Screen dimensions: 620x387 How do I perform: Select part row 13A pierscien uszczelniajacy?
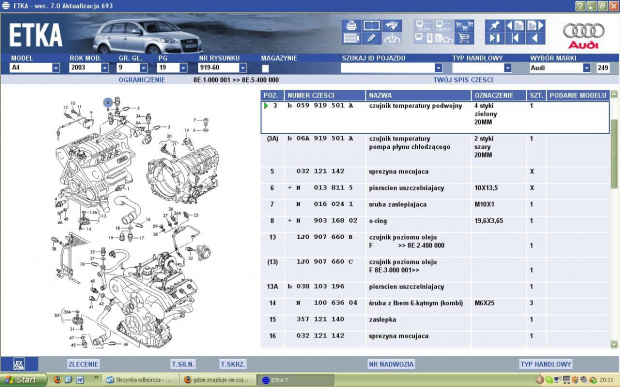pyautogui.click(x=435, y=290)
